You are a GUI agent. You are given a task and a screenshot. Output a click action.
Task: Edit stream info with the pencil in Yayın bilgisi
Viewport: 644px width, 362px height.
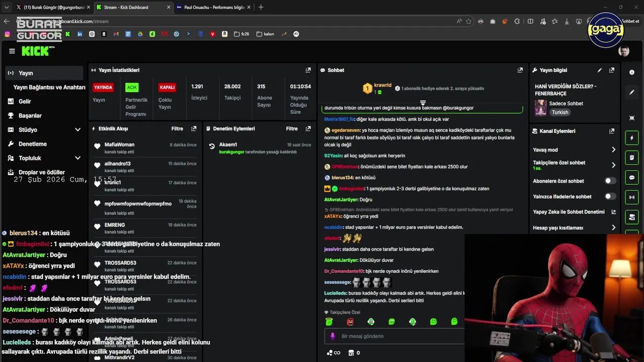(599, 70)
